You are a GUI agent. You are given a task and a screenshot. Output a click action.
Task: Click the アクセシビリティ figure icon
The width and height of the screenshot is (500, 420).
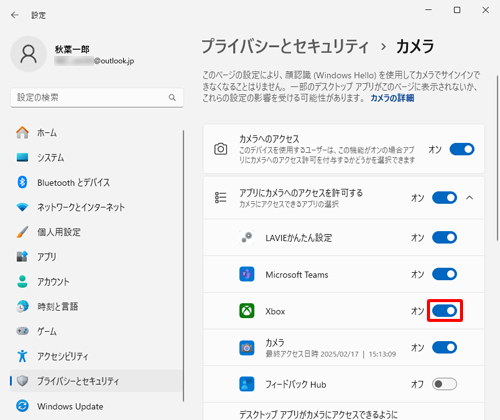[x=22, y=356]
